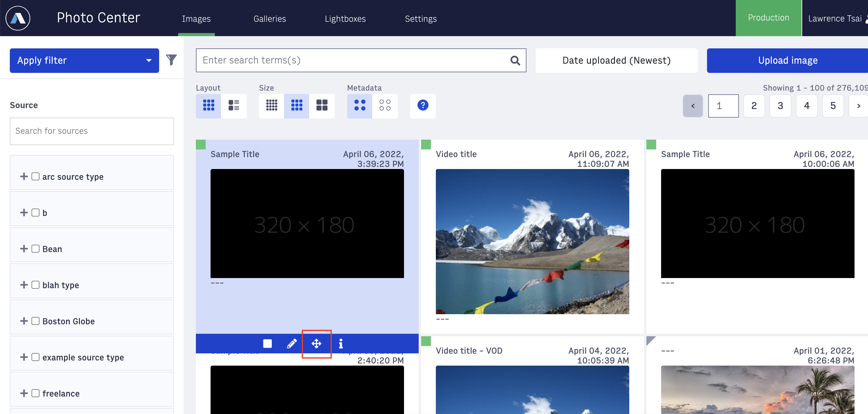Open the palm tree sunset thumbnail
The image size is (868, 414).
coord(757,390)
